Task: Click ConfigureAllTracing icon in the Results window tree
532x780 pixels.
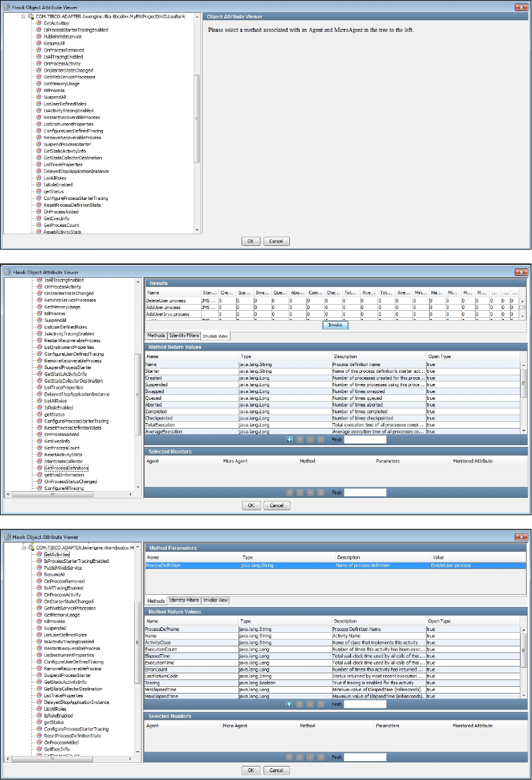Action: point(40,488)
